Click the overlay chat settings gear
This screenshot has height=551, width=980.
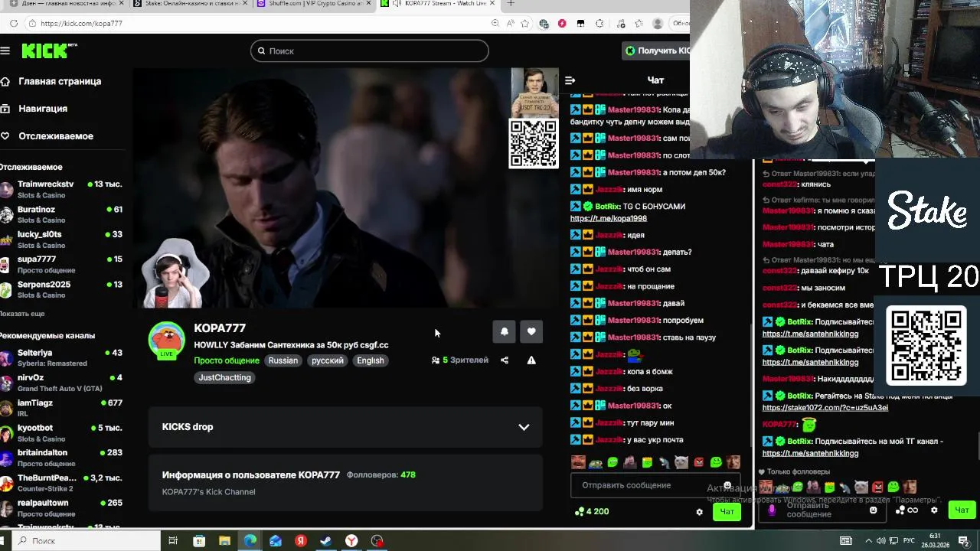coord(934,510)
